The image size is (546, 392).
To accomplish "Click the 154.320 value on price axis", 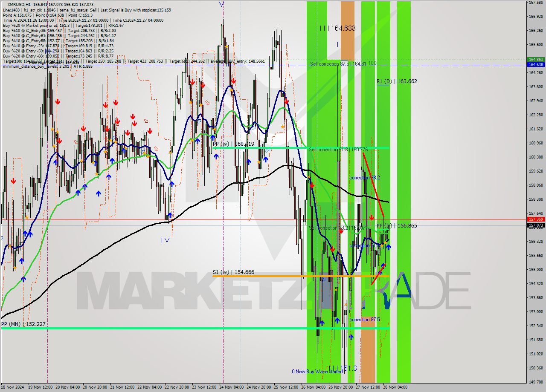I will coord(535,284).
